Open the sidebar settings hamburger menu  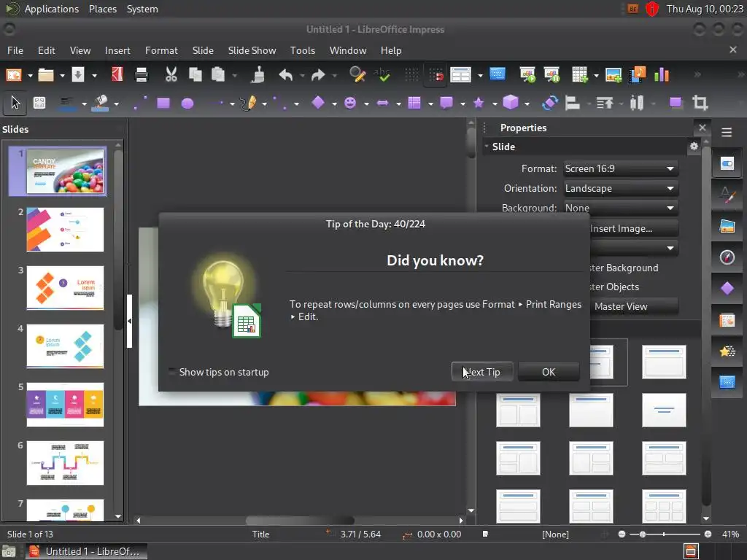pyautogui.click(x=726, y=132)
